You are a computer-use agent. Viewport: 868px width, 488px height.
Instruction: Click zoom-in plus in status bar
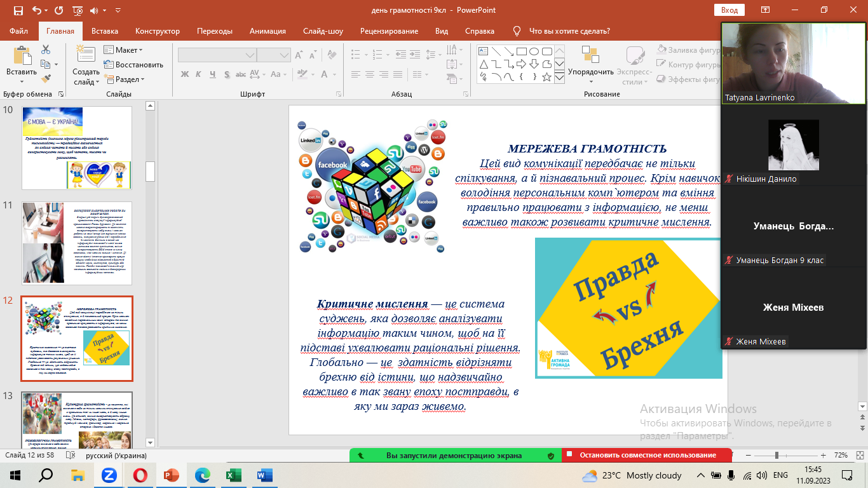(x=823, y=456)
